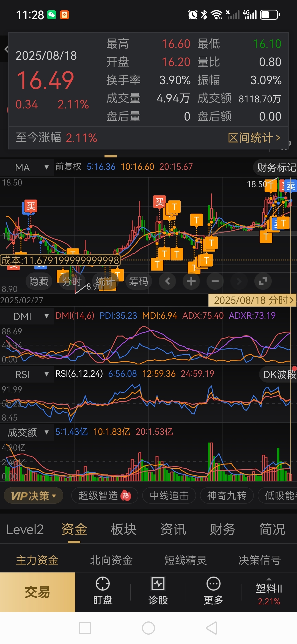
Task: Tap the 交易 trade button
Action: [37, 592]
